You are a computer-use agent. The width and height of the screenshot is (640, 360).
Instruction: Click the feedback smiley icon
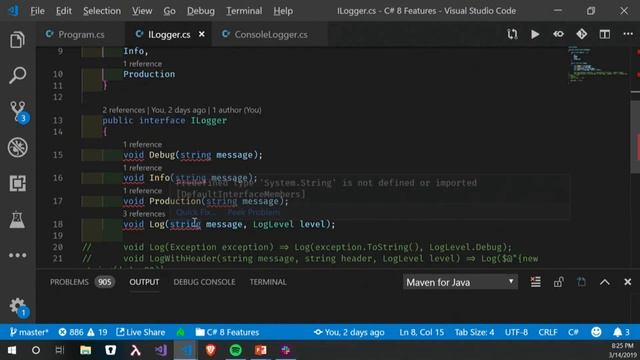click(596, 332)
